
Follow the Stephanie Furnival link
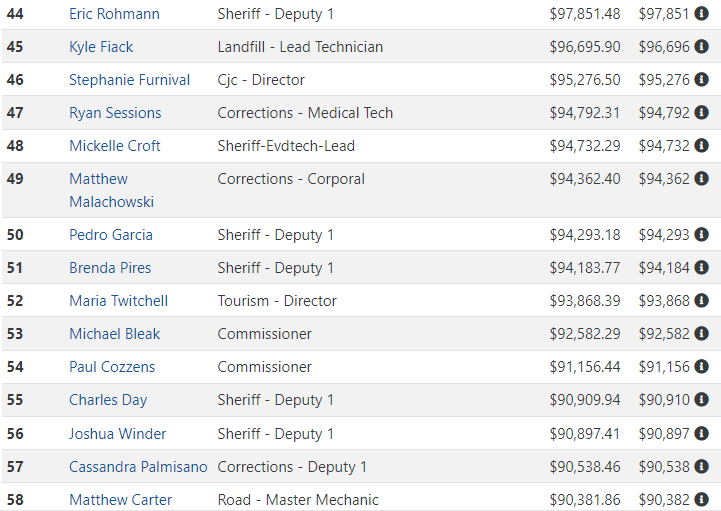(x=129, y=80)
